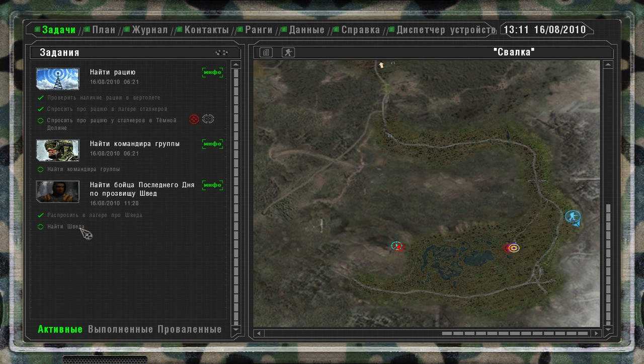Click the map horizontal scroll-left arrow
This screenshot has width=644, height=364.
coord(259,333)
